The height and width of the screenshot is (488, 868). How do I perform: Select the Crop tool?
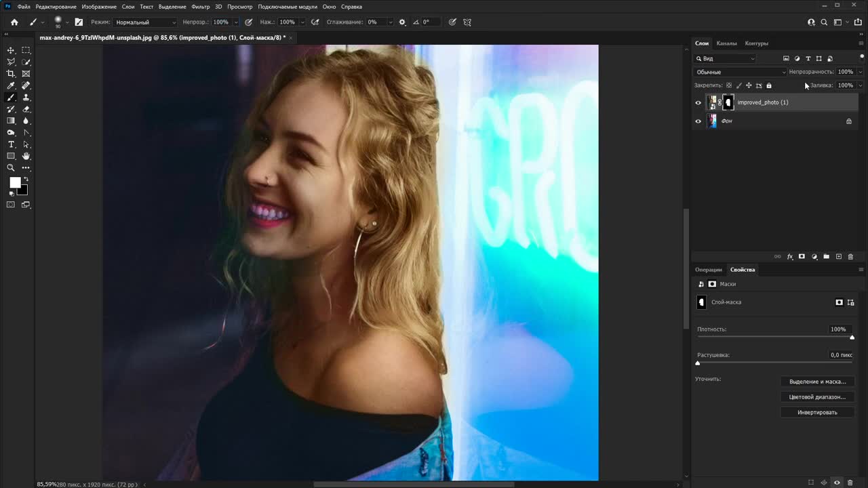coord(11,74)
